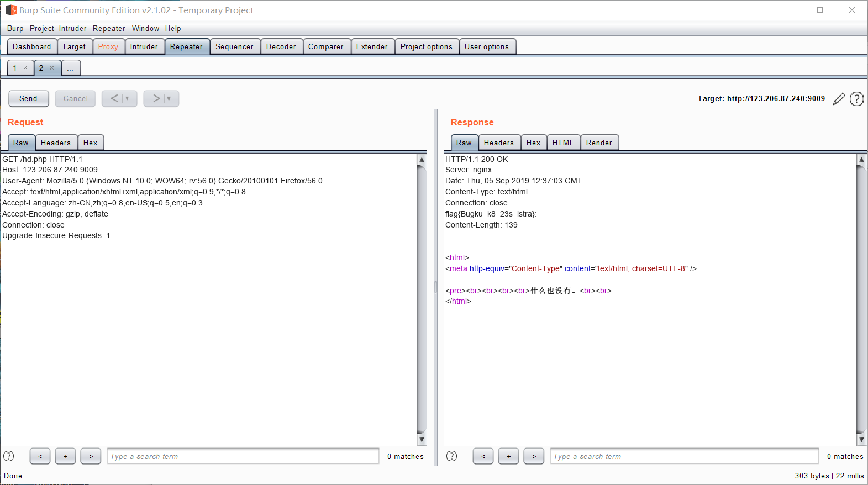Click the request pane vertical scrollbar track
This screenshot has height=485, width=868.
coord(422,299)
